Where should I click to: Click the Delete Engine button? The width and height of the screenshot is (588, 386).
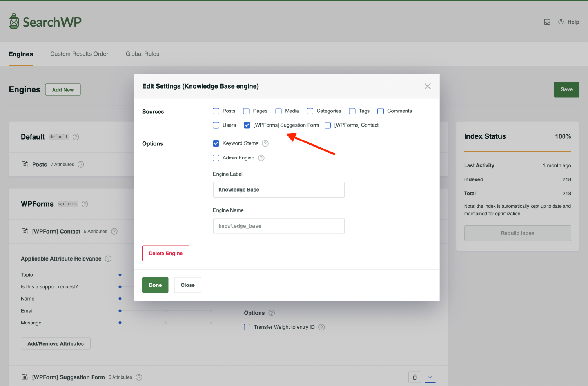166,253
